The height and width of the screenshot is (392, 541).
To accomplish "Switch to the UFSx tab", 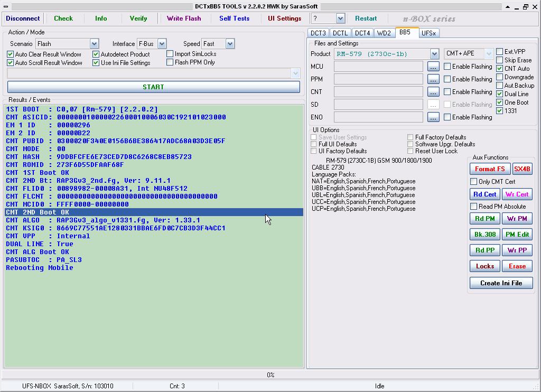I will coord(429,33).
